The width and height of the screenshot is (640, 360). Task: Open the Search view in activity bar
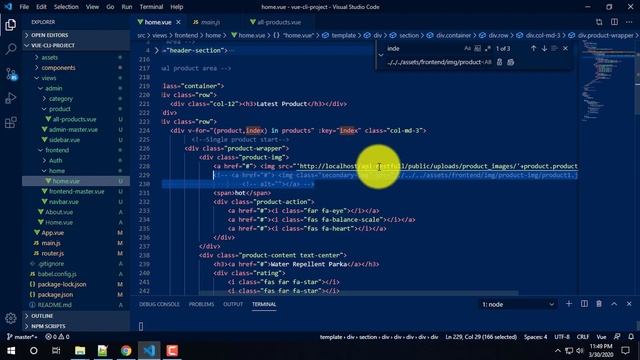tap(11, 49)
